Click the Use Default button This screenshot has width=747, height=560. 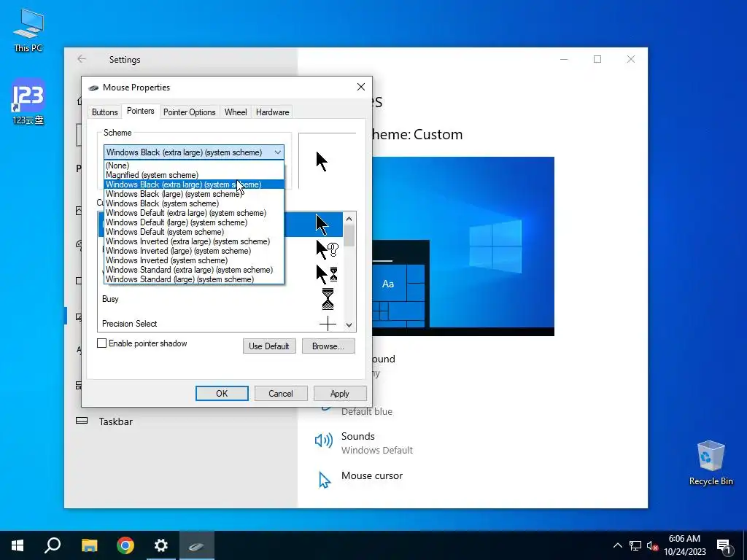(x=269, y=346)
